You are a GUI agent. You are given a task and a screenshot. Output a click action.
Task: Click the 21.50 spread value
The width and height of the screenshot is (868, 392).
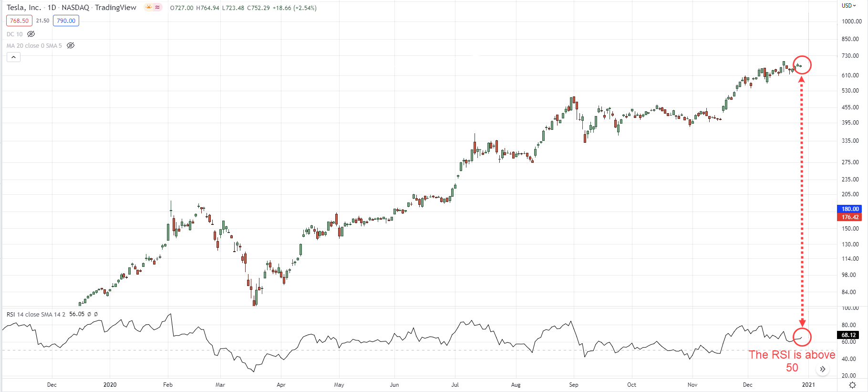[42, 21]
